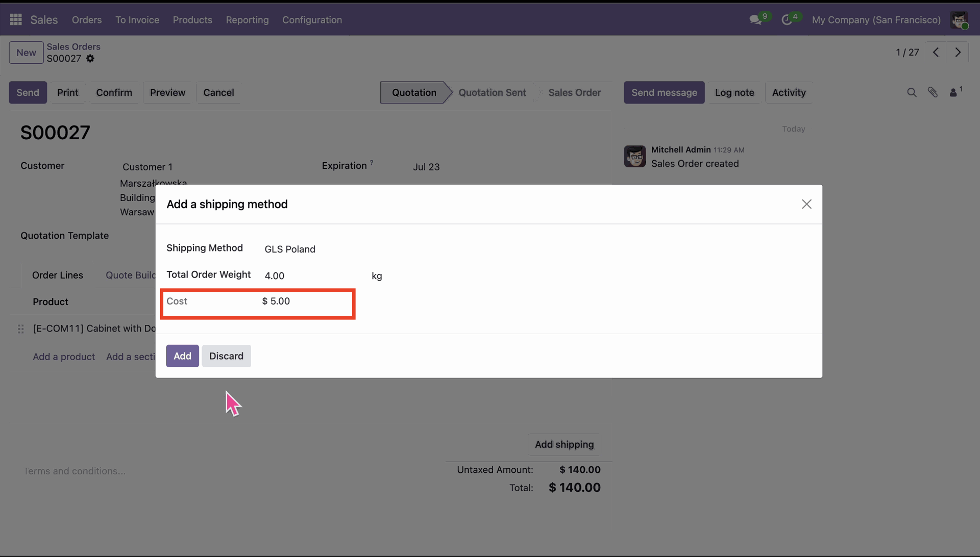Click Mitchell Admin avatar in chatter
This screenshot has width=980, height=557.
pyautogui.click(x=635, y=157)
